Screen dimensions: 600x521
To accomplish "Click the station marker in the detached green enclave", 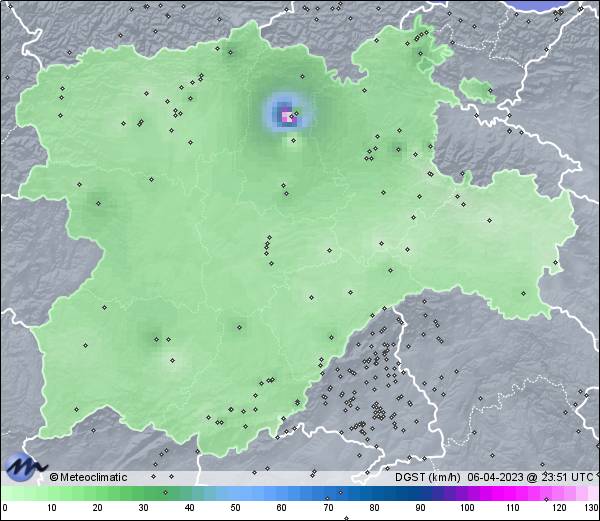I will [490, 91].
